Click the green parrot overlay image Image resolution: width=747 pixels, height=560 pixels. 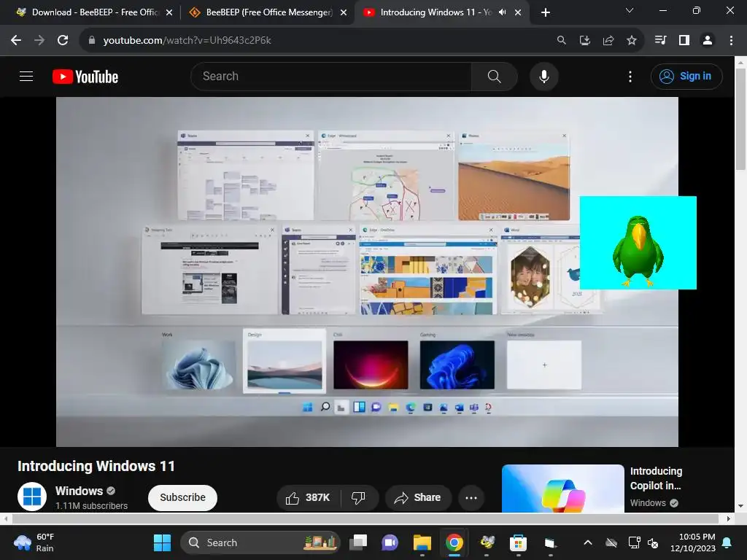click(638, 243)
